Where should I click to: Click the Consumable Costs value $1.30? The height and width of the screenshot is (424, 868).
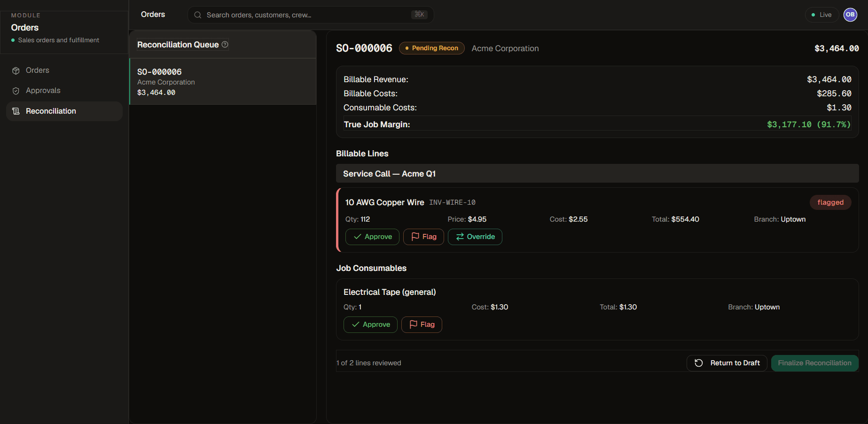coord(839,108)
